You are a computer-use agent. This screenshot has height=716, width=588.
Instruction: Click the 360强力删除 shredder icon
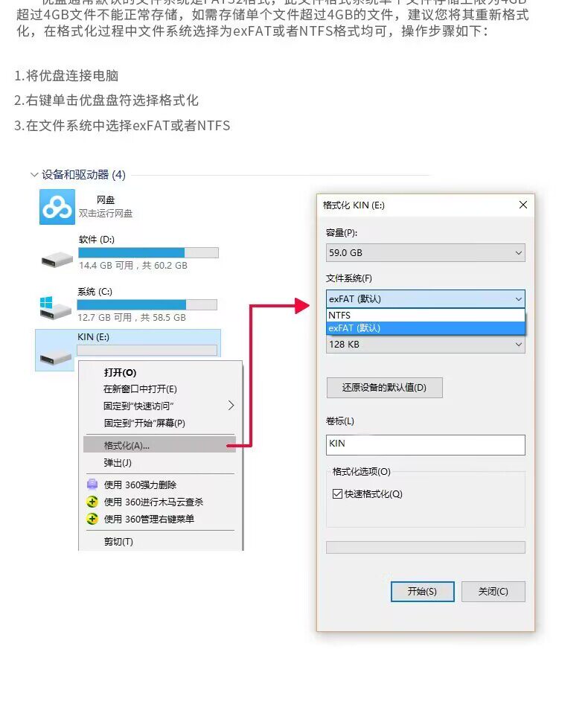pos(92,485)
